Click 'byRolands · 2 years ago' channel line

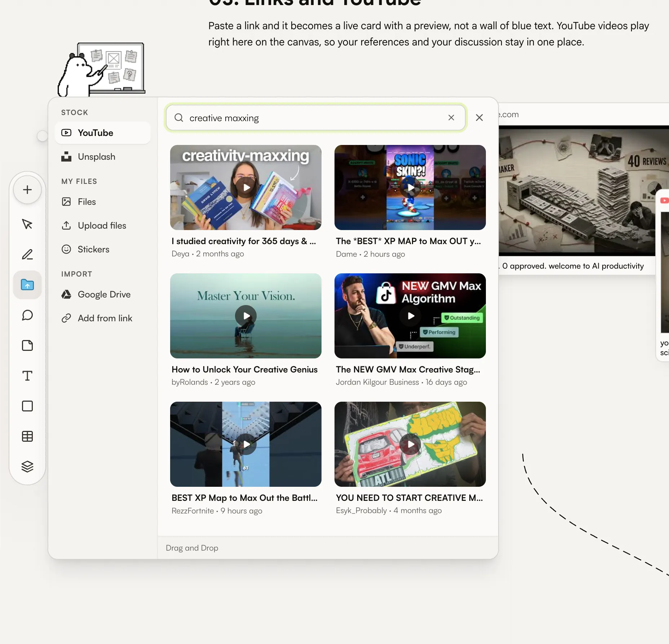[213, 382]
